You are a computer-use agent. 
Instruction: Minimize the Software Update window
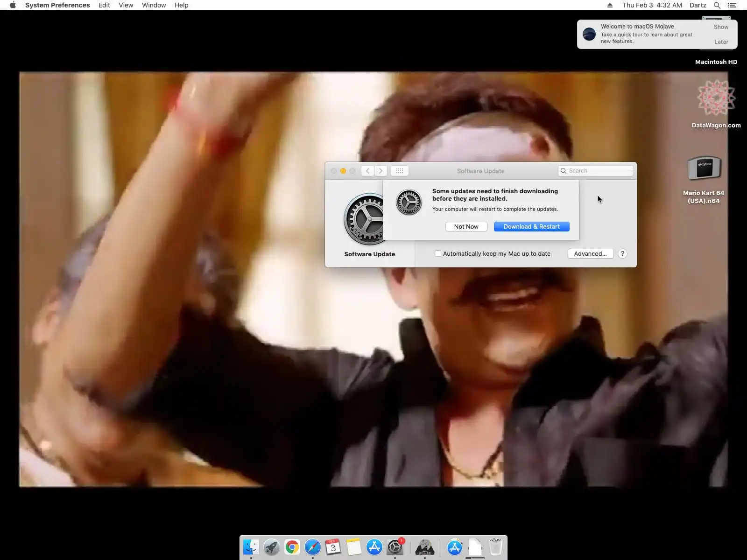pos(343,171)
